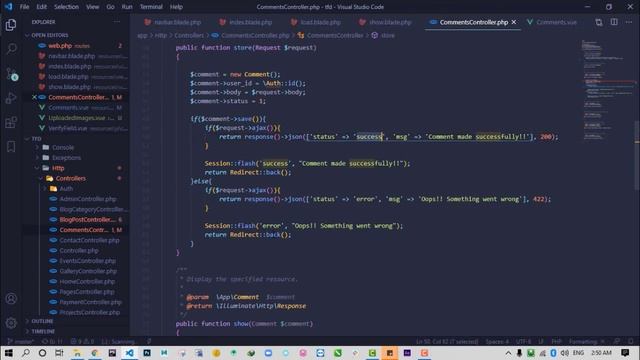Open the Selection menu
The height and width of the screenshot is (360, 640).
[x=66, y=7]
